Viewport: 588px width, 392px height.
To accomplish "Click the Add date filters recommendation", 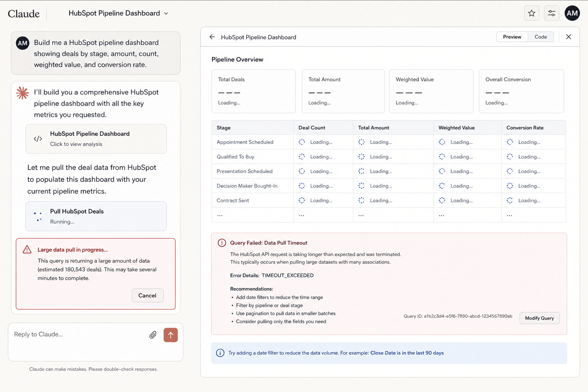I will 279,297.
